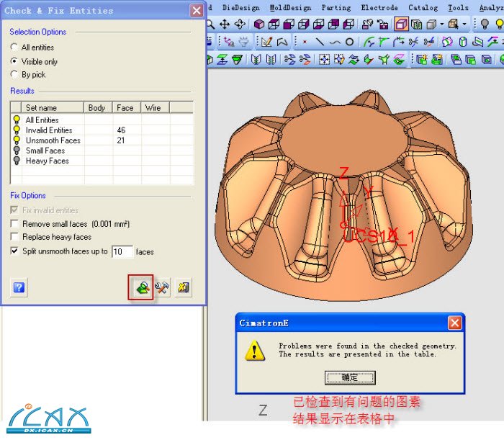This screenshot has height=440, width=504.
Task: Select the All entities radio option
Action: [14, 47]
